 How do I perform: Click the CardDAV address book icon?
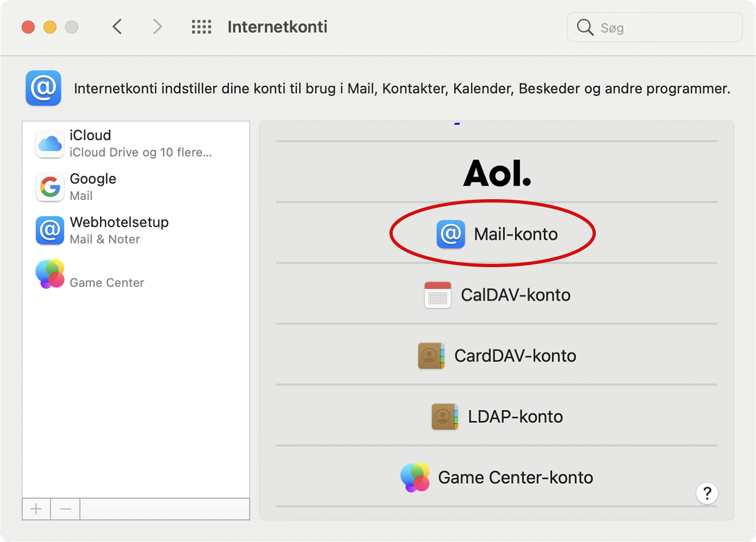click(x=431, y=356)
